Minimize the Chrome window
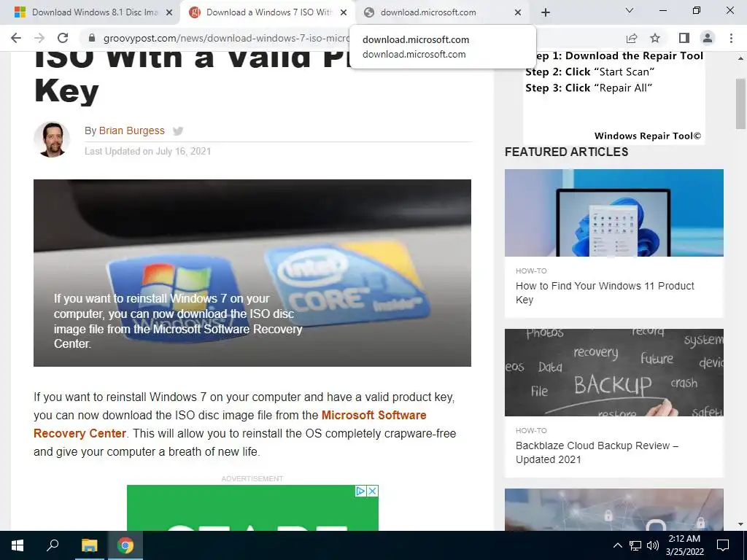This screenshot has width=747, height=560. coord(662,10)
